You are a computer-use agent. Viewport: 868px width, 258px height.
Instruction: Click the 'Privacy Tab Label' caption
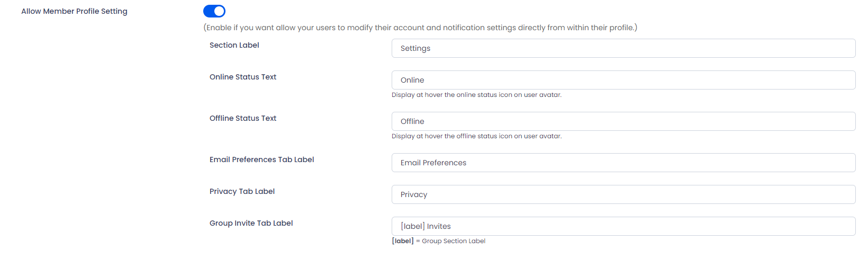[x=242, y=191]
